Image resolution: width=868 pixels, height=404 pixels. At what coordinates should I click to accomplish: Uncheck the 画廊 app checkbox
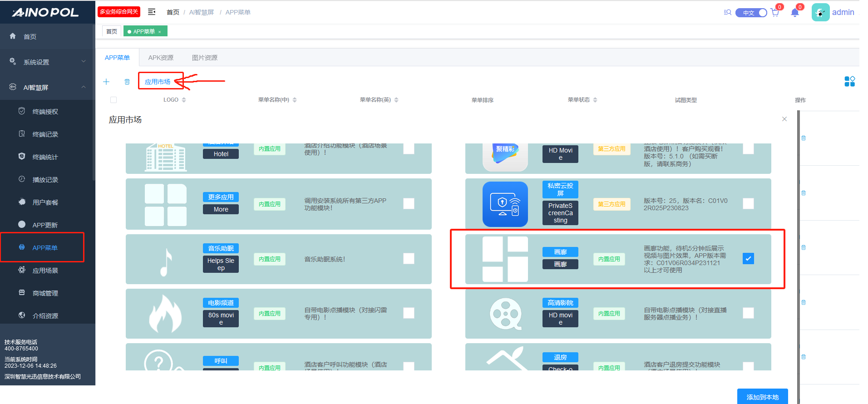point(748,259)
